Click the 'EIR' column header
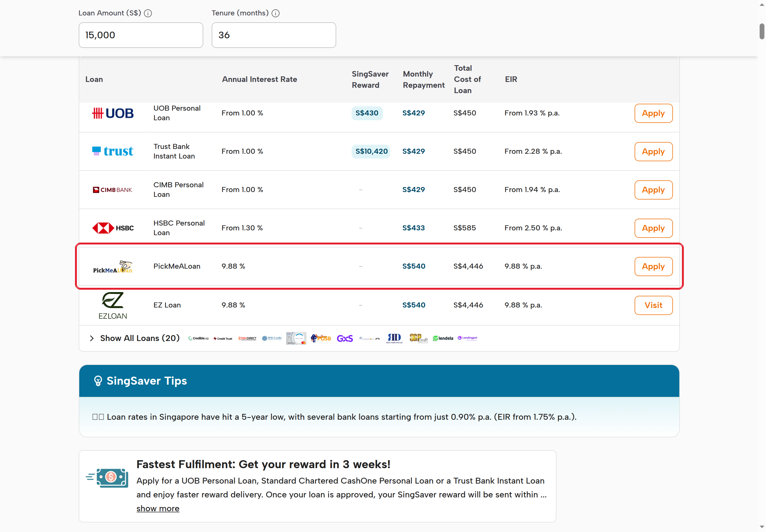Viewport: 766px width, 532px height. tap(511, 79)
